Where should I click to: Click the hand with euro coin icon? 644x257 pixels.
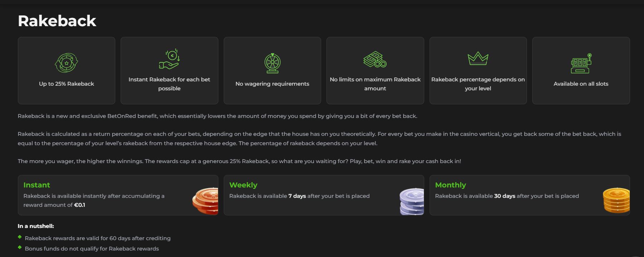pos(169,59)
